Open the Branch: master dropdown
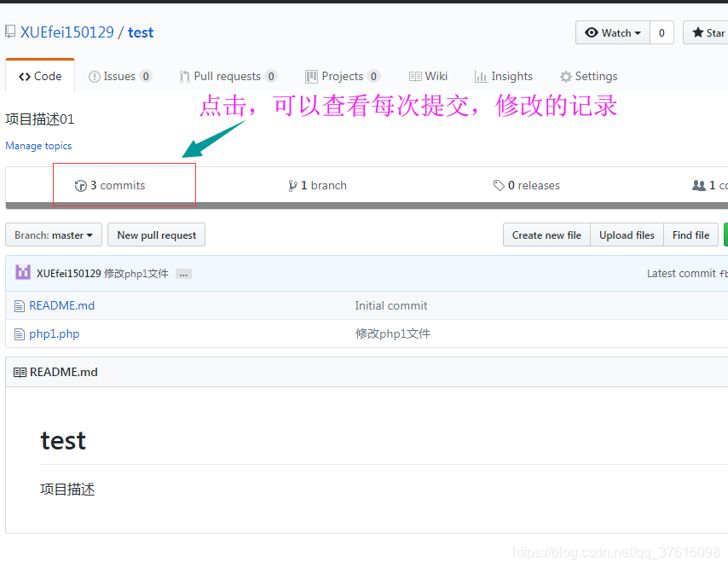This screenshot has width=728, height=568. (53, 235)
